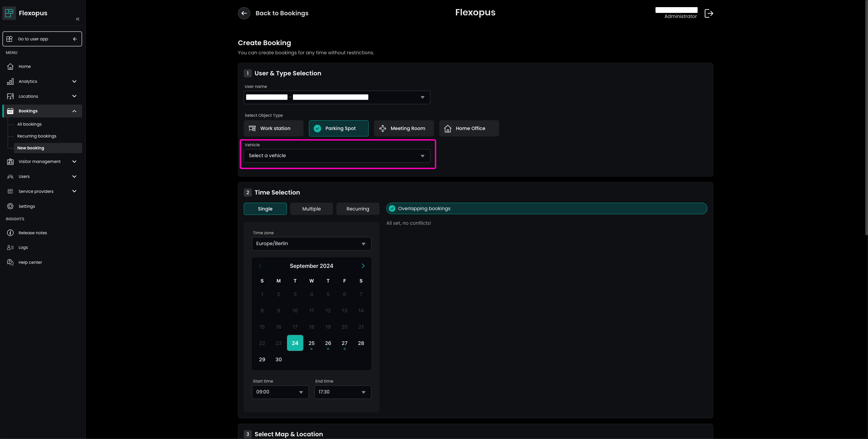The image size is (868, 439).
Task: Collapse the sidebar with double-chevron icon
Action: pos(78,19)
